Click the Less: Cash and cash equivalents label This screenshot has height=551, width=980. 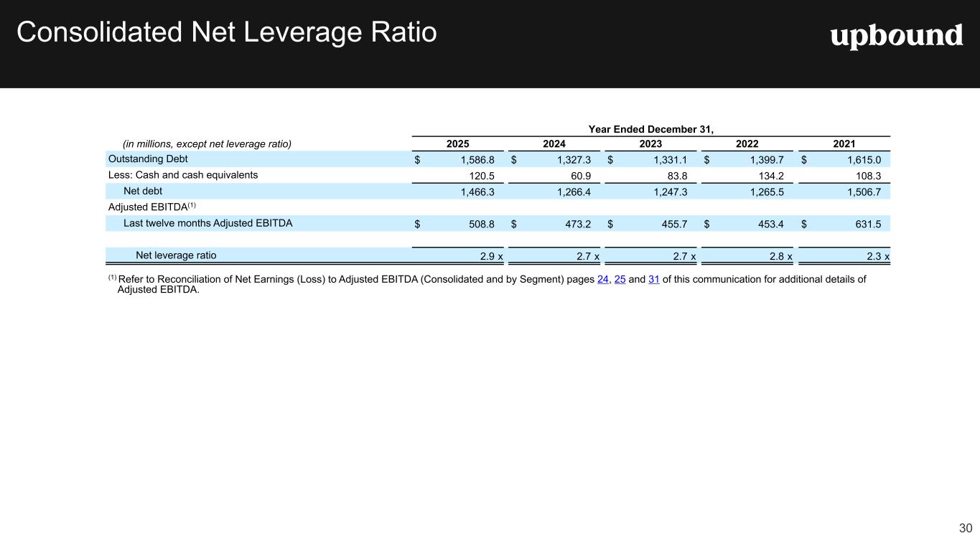point(182,174)
